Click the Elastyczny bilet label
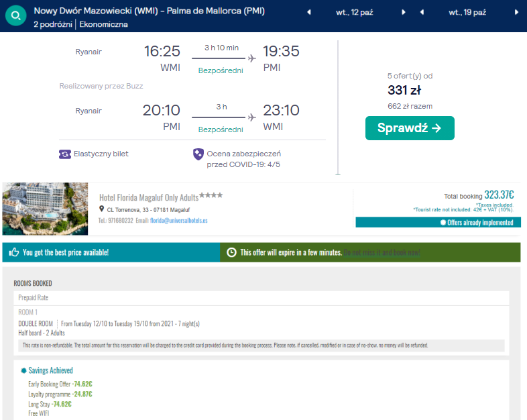Image resolution: width=527 pixels, height=420 pixels. pyautogui.click(x=101, y=154)
